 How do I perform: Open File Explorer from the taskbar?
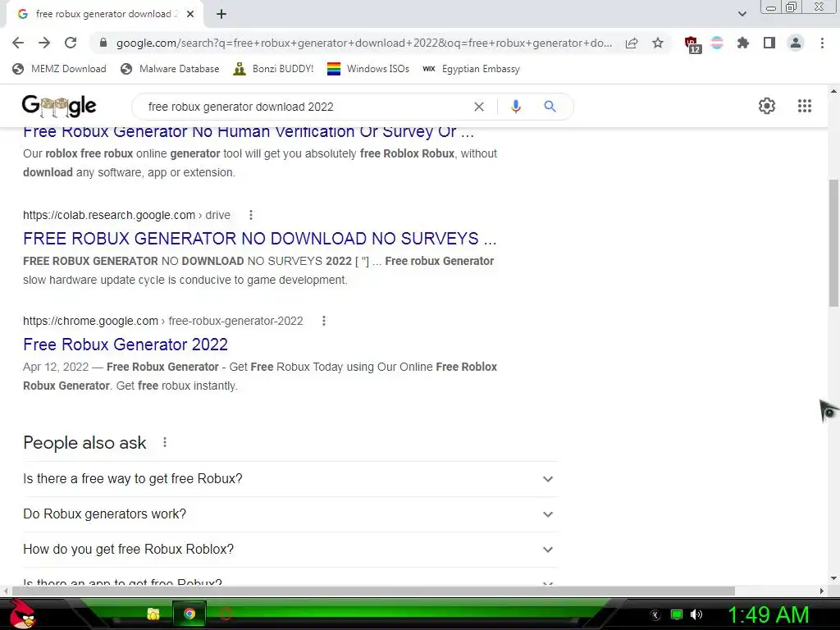[x=153, y=614]
